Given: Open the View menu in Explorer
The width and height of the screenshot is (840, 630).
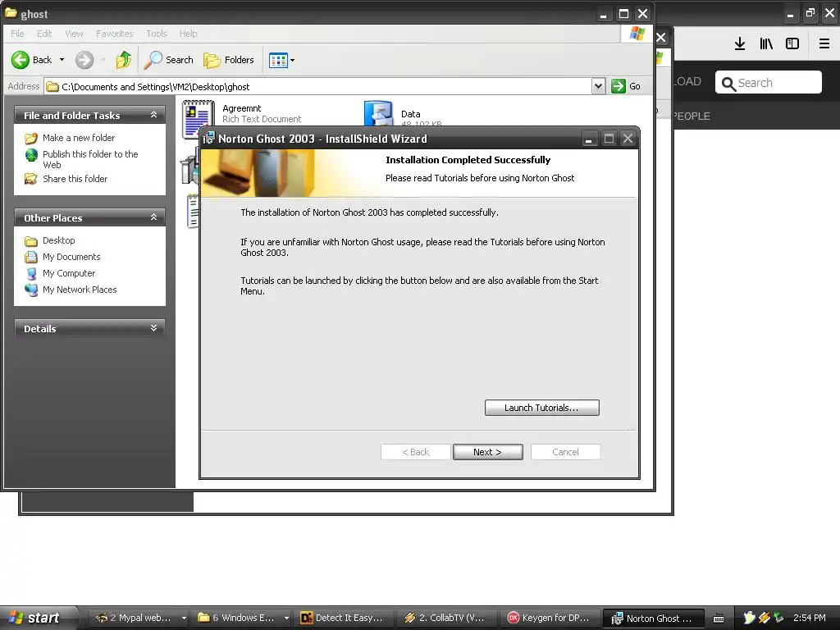Looking at the screenshot, I should 74,34.
